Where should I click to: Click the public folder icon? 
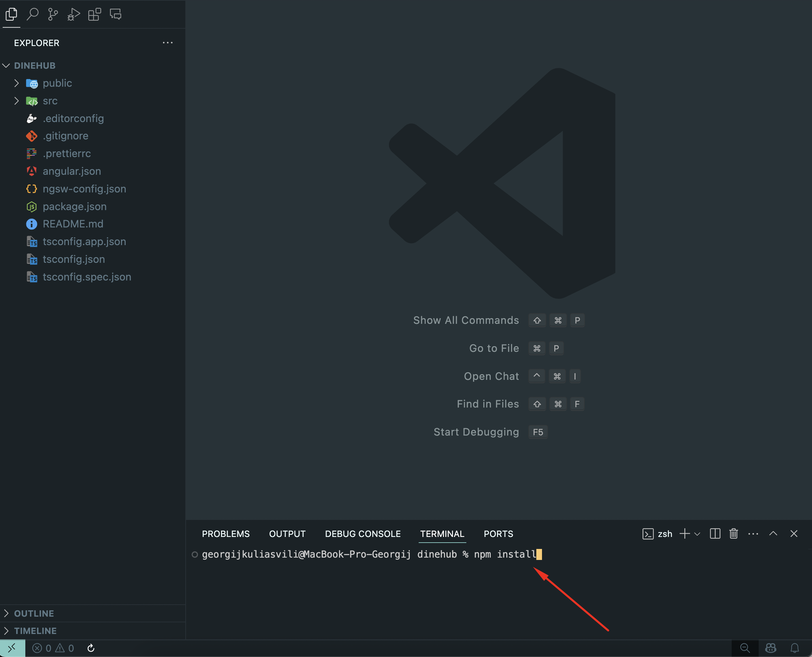tap(32, 83)
